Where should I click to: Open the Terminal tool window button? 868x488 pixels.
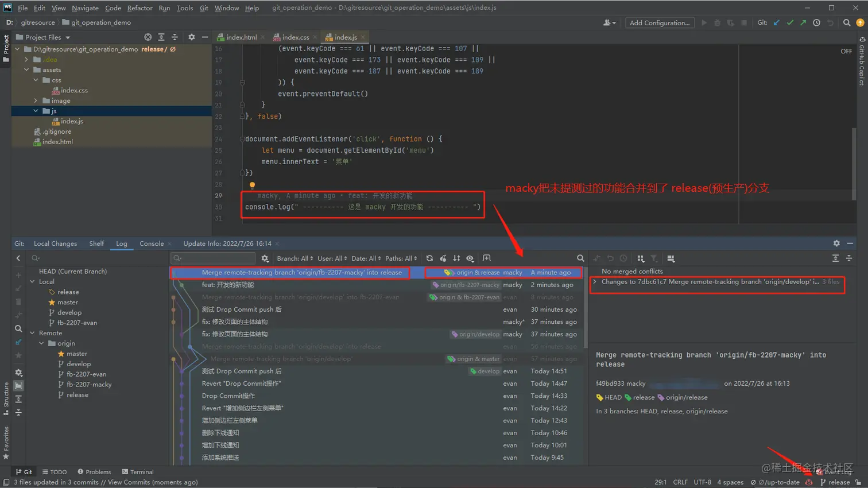tap(138, 472)
